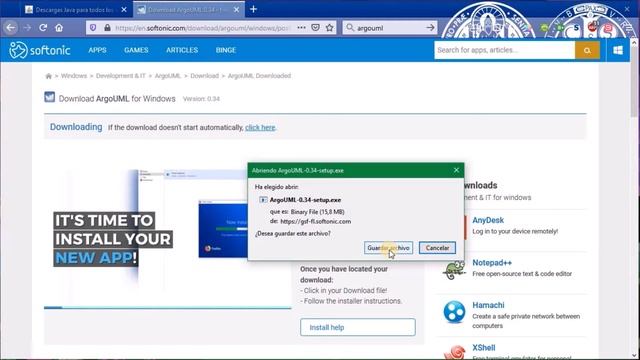Select the Download ArgoUML 0.34 tab

186,9
